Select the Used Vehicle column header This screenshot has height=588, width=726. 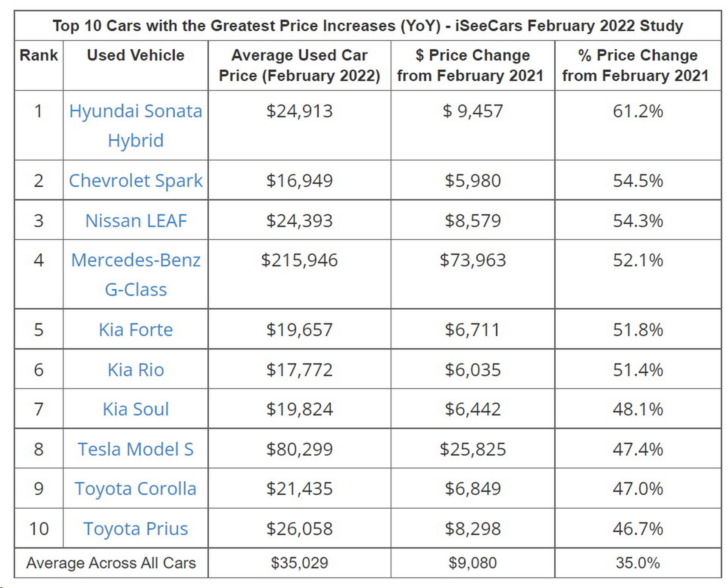coord(135,55)
